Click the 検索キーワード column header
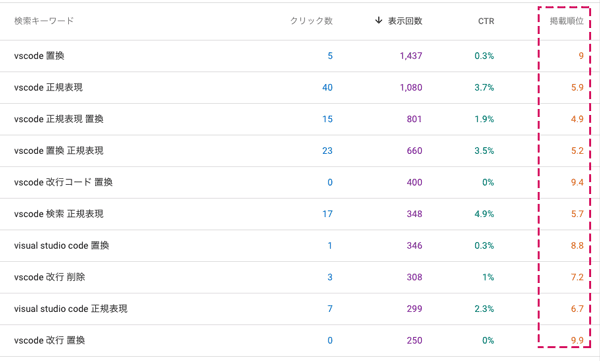Screen dimensions: 600x361 [44, 21]
